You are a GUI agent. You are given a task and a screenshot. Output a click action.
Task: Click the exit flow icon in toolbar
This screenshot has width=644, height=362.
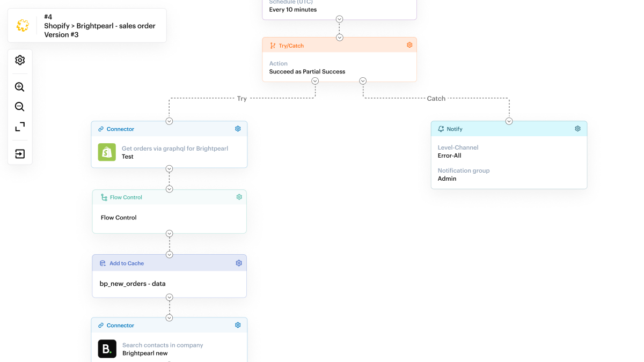[20, 154]
